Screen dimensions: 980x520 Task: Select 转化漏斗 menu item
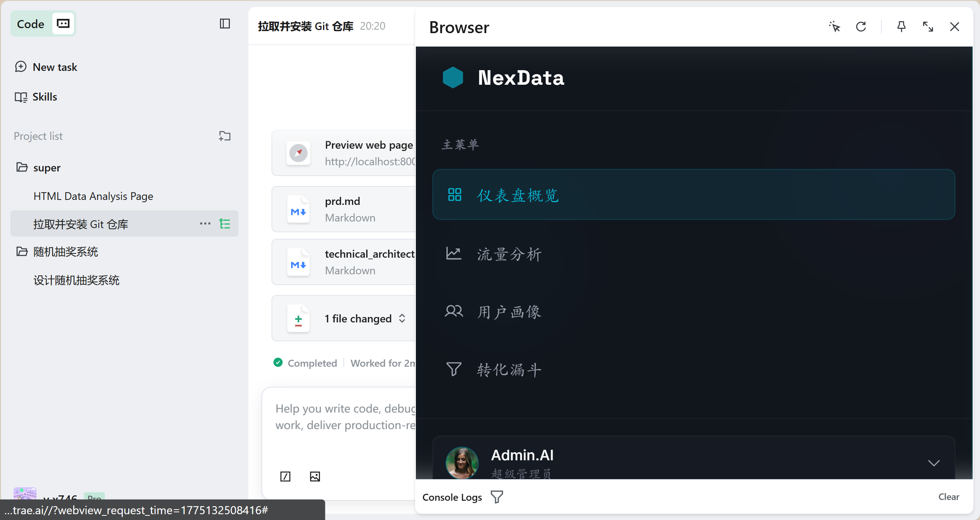509,370
